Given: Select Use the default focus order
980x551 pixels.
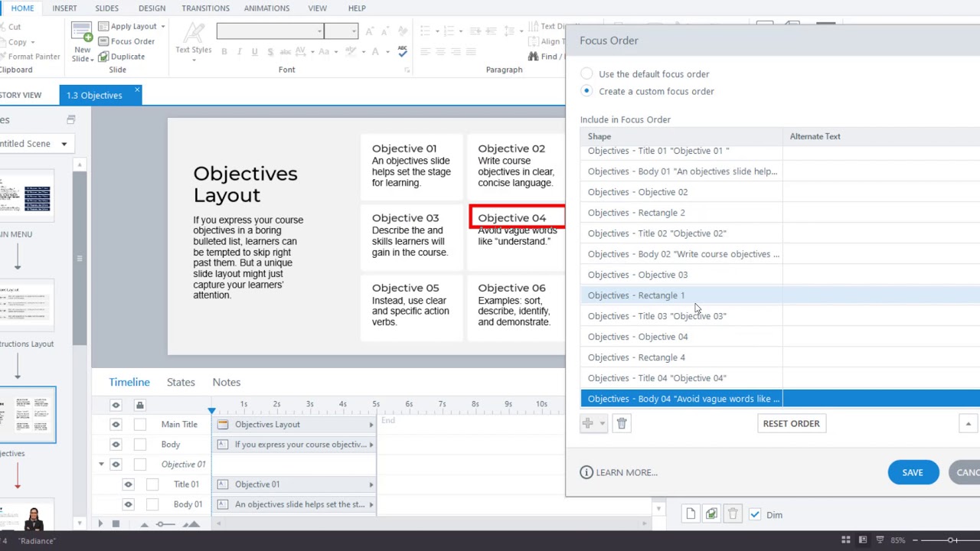Looking at the screenshot, I should (586, 74).
